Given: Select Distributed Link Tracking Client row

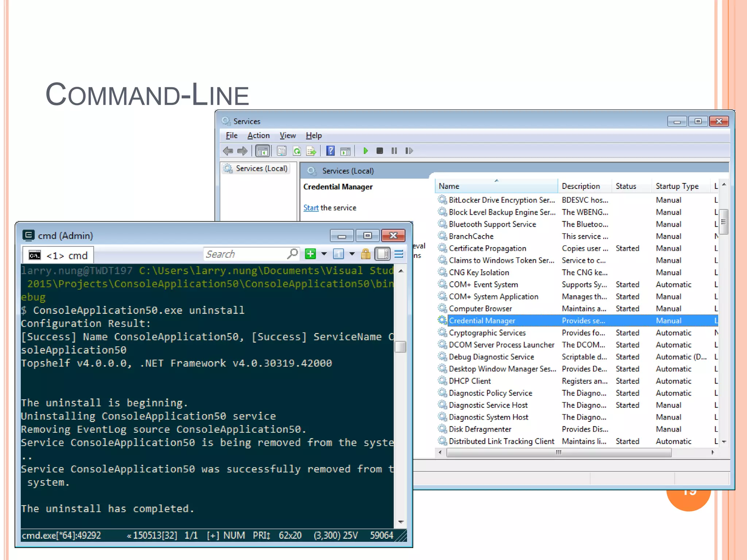Looking at the screenshot, I should pos(578,441).
